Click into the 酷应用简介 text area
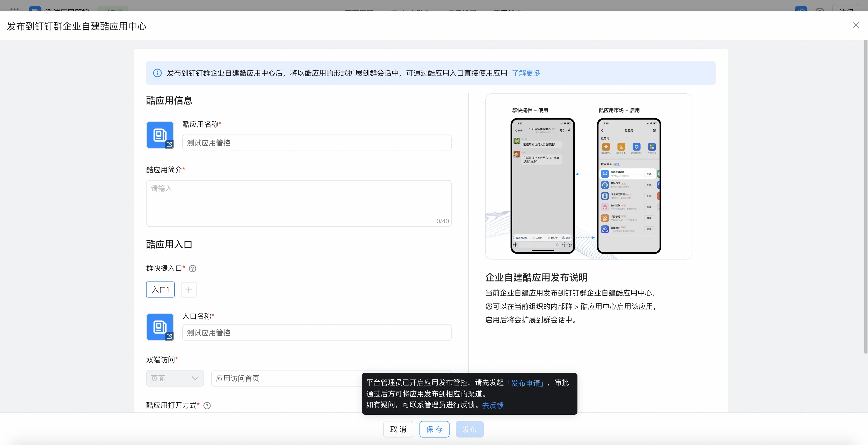The width and height of the screenshot is (868, 445). tap(299, 203)
